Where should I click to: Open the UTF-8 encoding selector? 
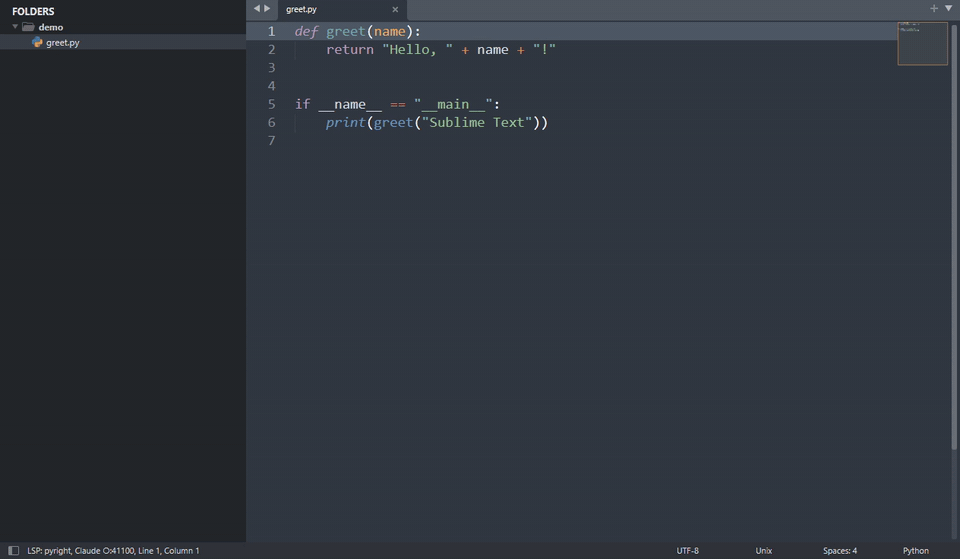[688, 550]
